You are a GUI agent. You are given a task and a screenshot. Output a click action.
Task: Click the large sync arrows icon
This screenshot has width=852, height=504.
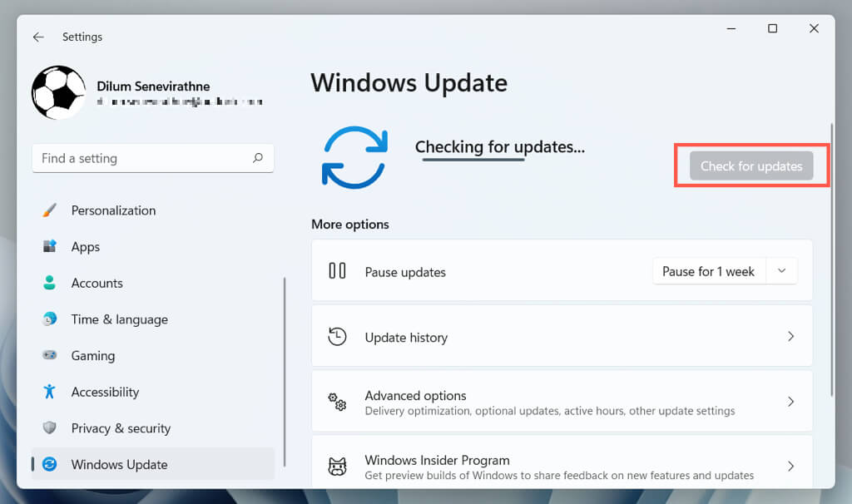tap(354, 157)
